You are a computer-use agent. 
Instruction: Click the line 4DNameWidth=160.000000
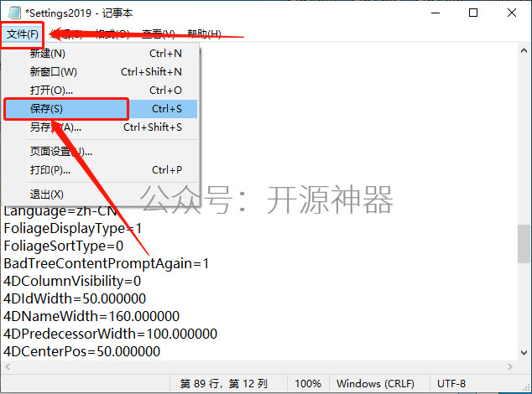91,316
